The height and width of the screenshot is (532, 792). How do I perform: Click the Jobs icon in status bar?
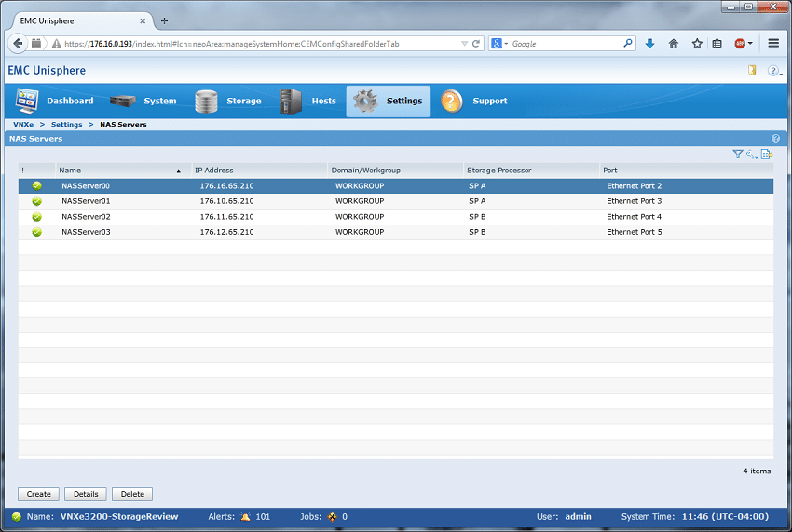coord(332,517)
